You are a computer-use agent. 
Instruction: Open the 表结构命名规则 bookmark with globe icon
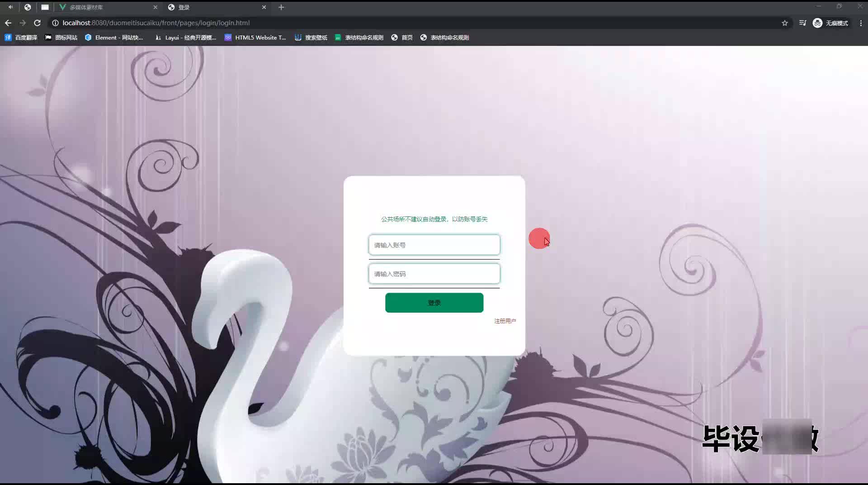click(x=444, y=38)
